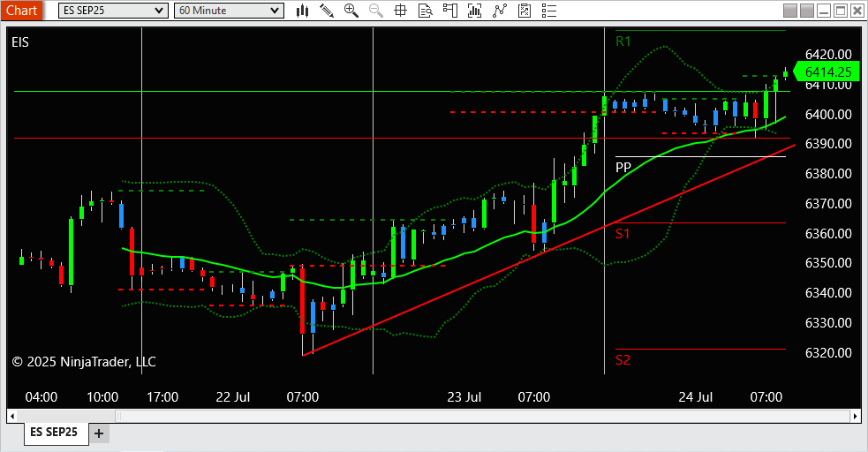Click the 6380.00 price axis label
The width and height of the screenshot is (868, 452).
[828, 173]
